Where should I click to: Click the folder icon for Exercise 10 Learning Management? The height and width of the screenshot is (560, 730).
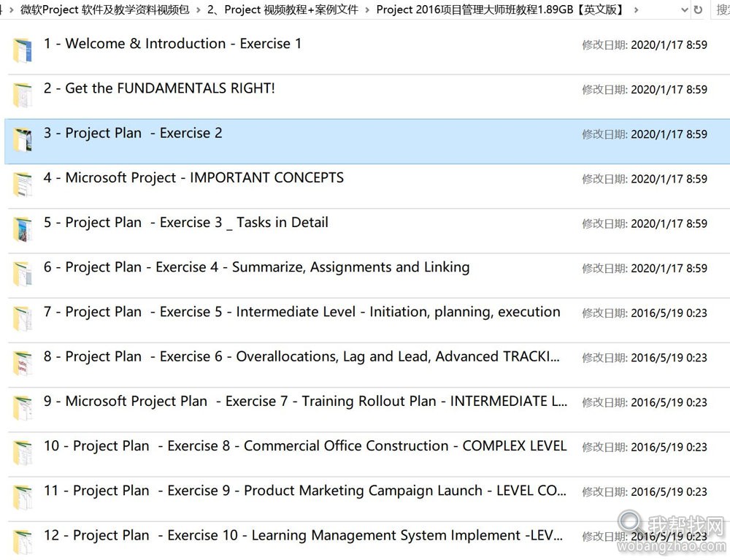(x=23, y=542)
